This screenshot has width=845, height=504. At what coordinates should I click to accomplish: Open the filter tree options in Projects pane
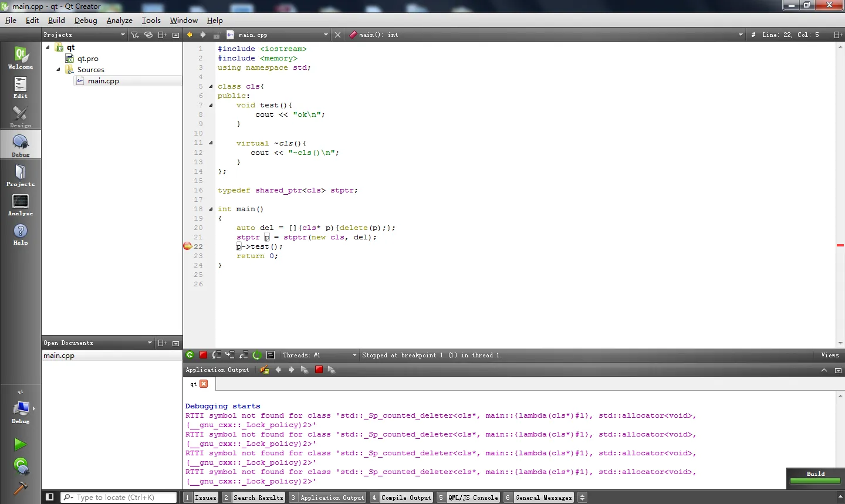click(x=135, y=35)
